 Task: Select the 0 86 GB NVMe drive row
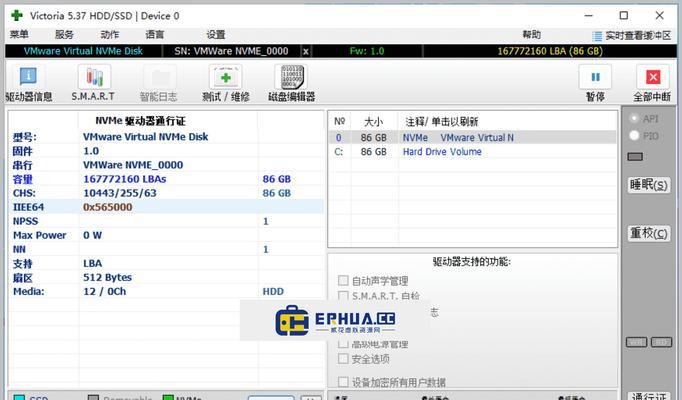(x=472, y=137)
